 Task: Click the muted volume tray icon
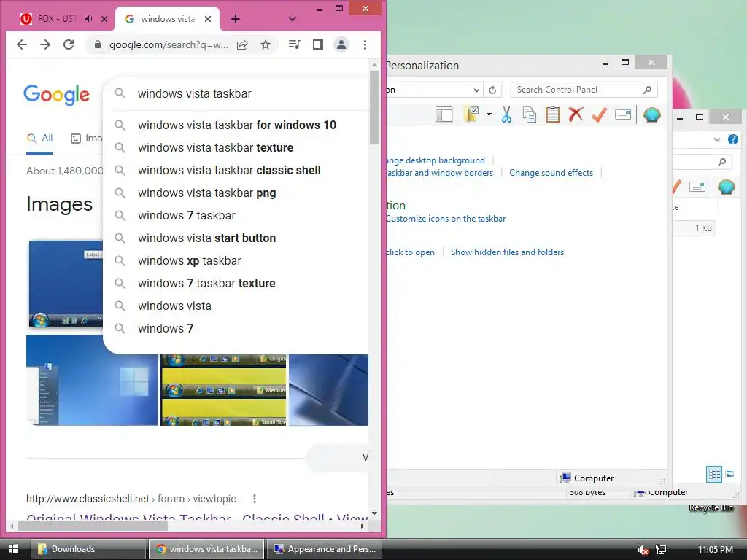pos(643,550)
